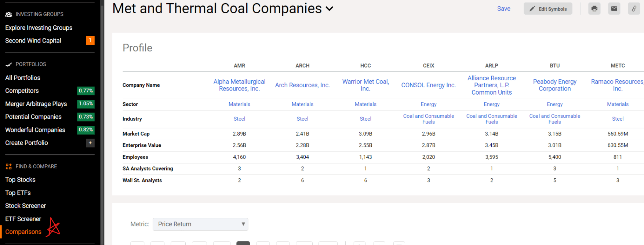Click the Peabody Energy Corporation link
Screen dimensions: 644x245
point(554,85)
